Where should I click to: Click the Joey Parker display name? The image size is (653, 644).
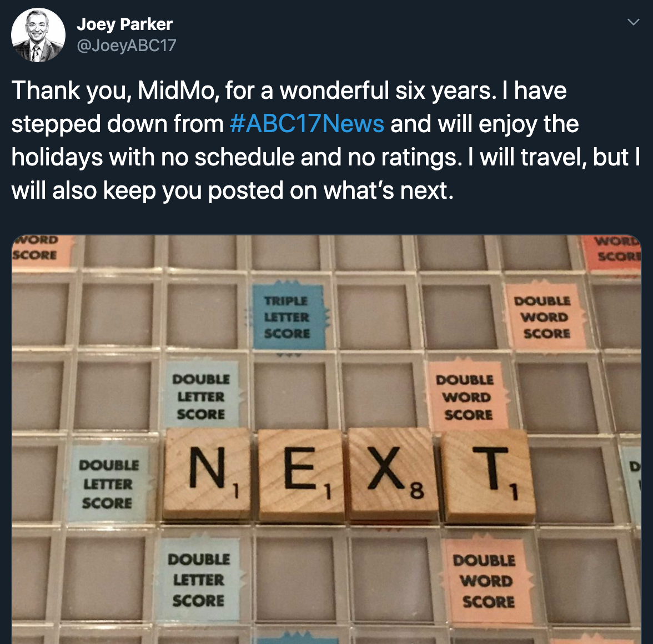coord(124,24)
